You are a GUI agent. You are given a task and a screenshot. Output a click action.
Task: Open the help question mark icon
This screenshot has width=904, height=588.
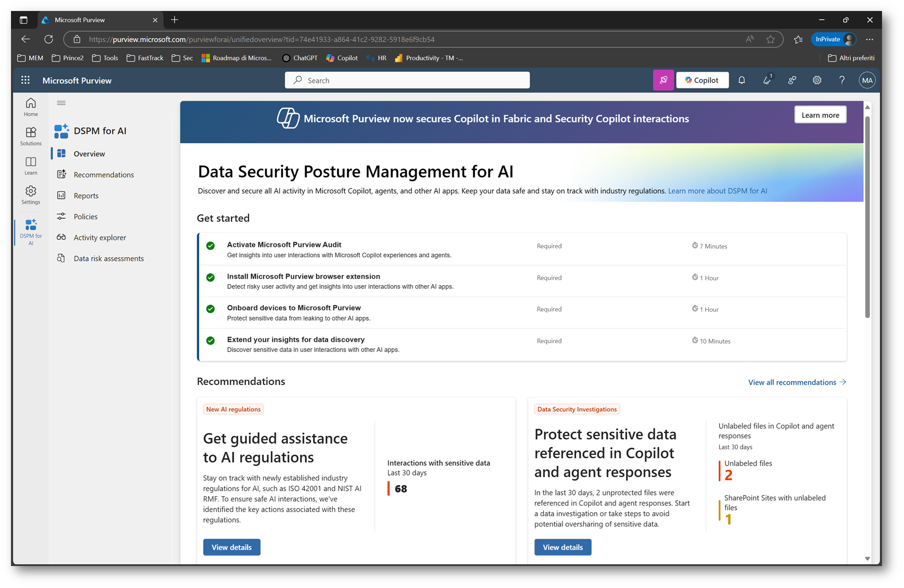(x=842, y=80)
